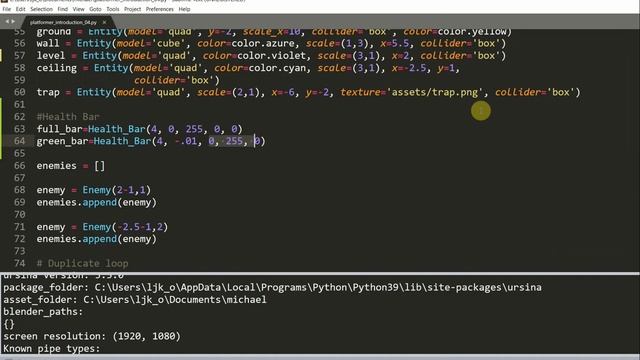
Task: Click 'enemies.append(enemy)' on line 72
Action: click(x=96, y=239)
